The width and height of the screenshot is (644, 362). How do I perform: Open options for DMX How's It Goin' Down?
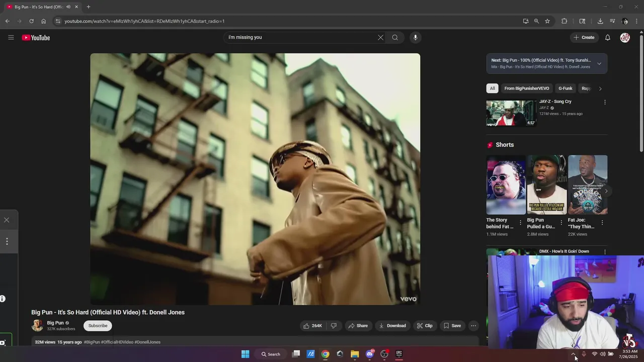pyautogui.click(x=605, y=252)
